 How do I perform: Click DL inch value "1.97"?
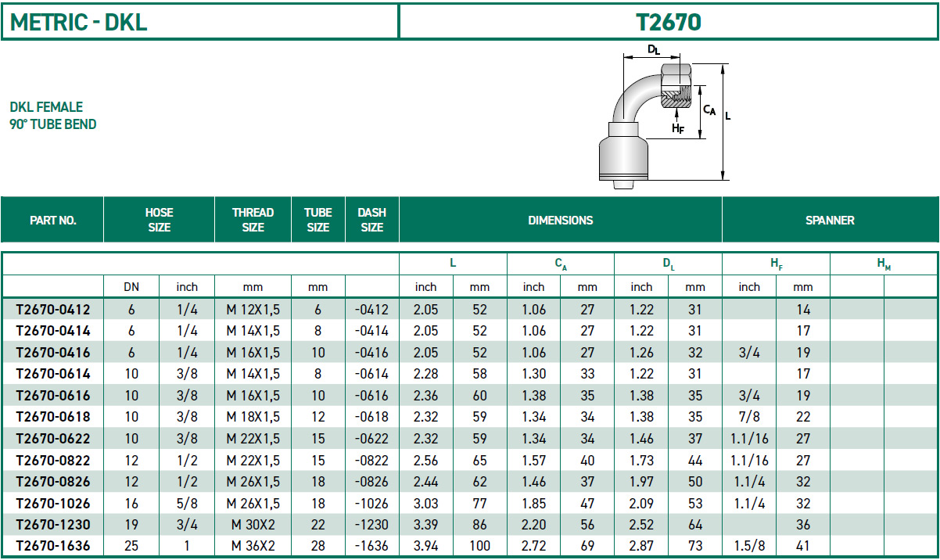tap(642, 482)
